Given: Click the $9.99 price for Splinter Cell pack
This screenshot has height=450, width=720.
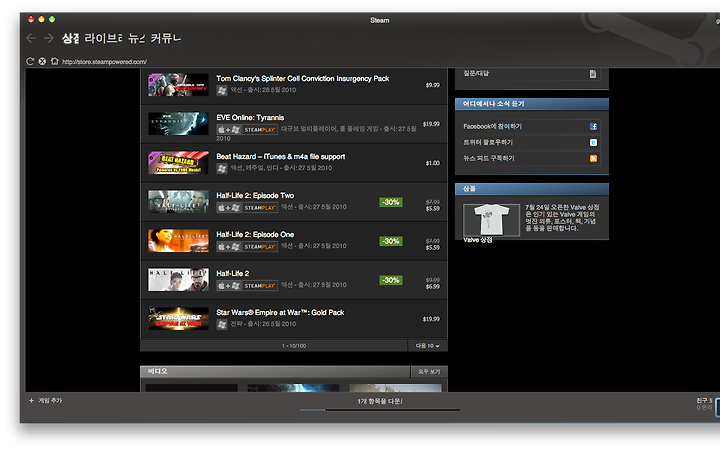Looking at the screenshot, I should click(x=433, y=85).
